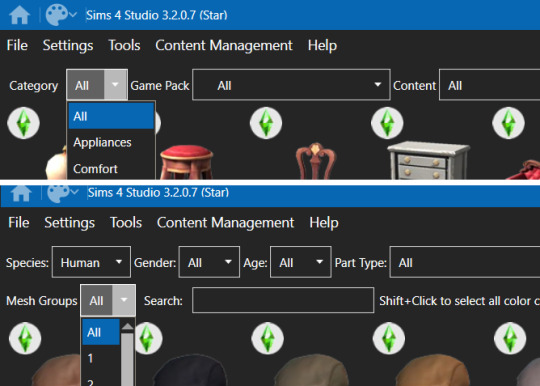
Task: Select the orange-brown hair thumbnail
Action: tap(433, 370)
